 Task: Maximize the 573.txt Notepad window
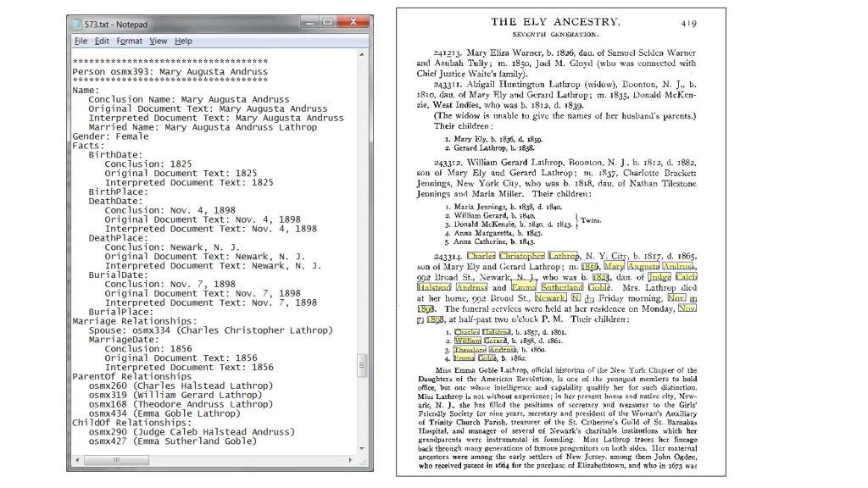pos(328,23)
